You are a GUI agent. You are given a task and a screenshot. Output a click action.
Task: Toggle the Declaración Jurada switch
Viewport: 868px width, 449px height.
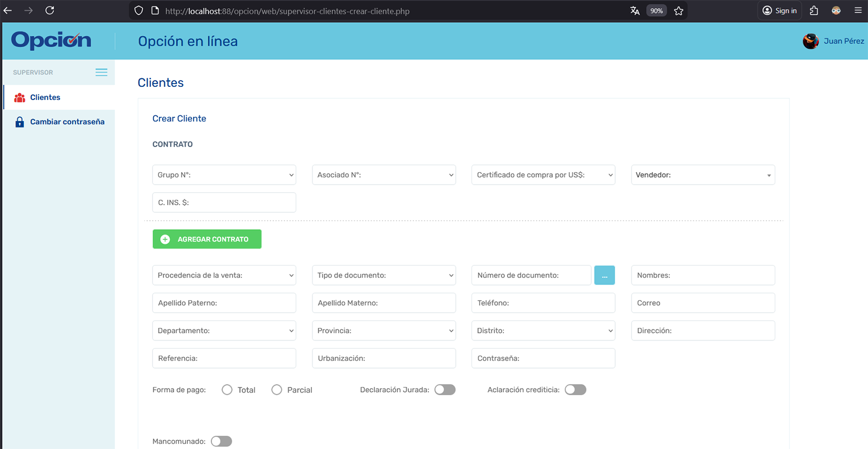[x=445, y=390]
